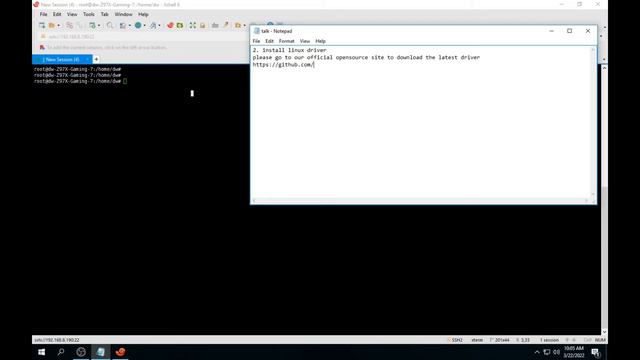Screen dimensions: 640x360
Task: Show hidden system tray icons chevron
Action: [x=537, y=352]
